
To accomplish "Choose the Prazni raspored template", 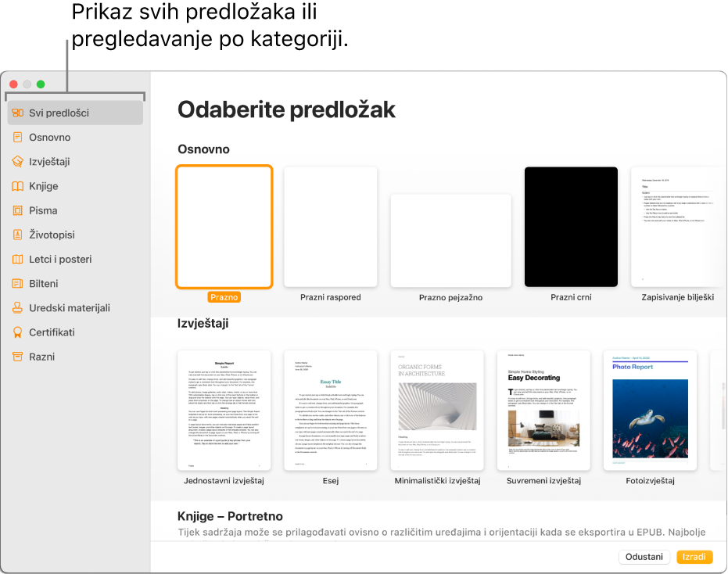I will [330, 226].
